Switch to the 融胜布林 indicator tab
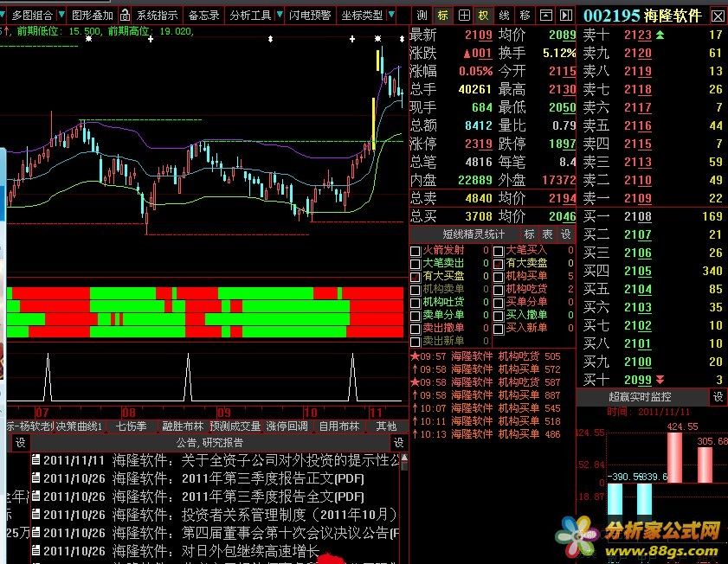728x564 pixels. pyautogui.click(x=183, y=426)
